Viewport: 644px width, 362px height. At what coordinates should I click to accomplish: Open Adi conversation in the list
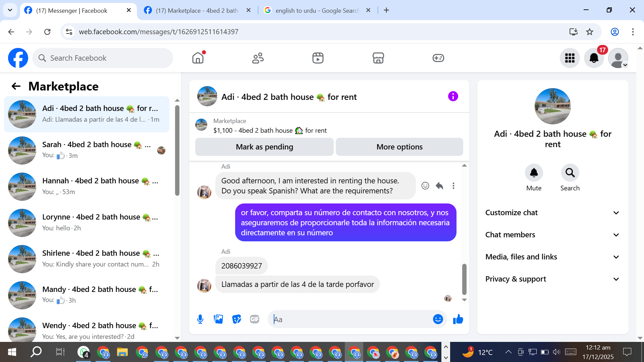tap(87, 114)
